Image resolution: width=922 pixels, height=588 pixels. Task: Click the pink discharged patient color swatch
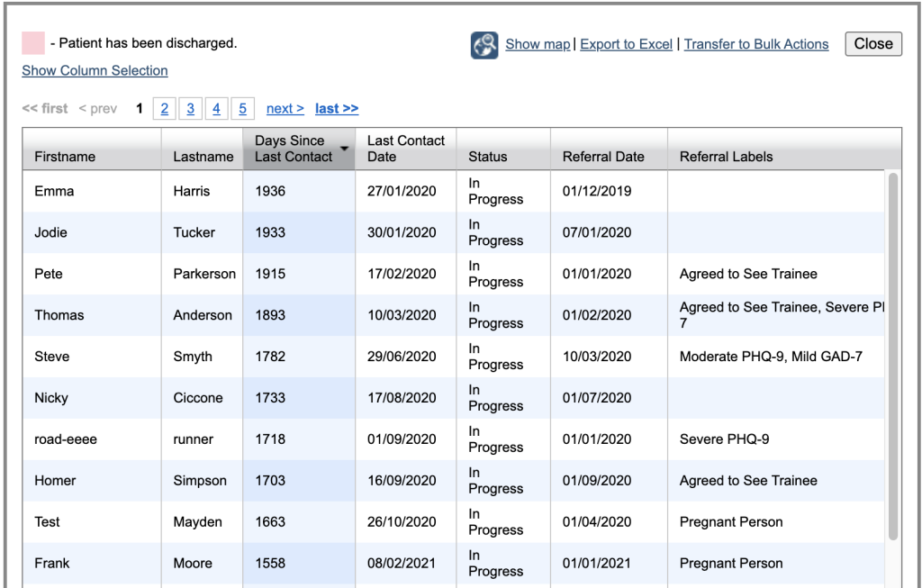33,43
